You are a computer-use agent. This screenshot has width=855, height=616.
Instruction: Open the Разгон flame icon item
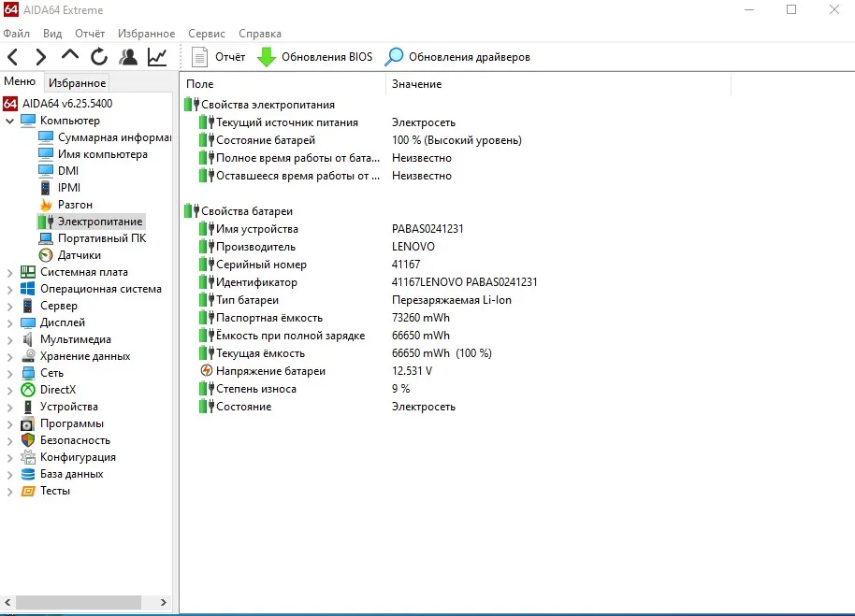point(46,205)
